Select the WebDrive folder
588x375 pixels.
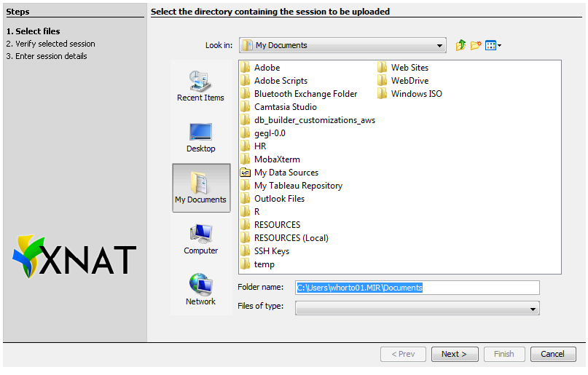pyautogui.click(x=409, y=81)
